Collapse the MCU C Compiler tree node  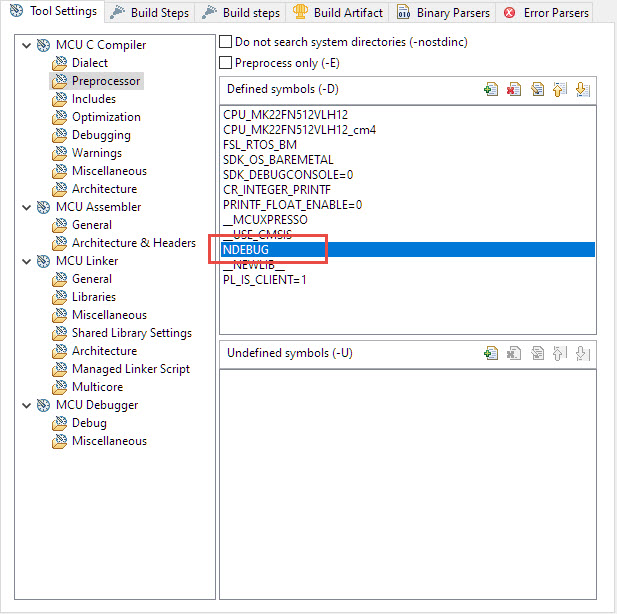tap(26, 46)
